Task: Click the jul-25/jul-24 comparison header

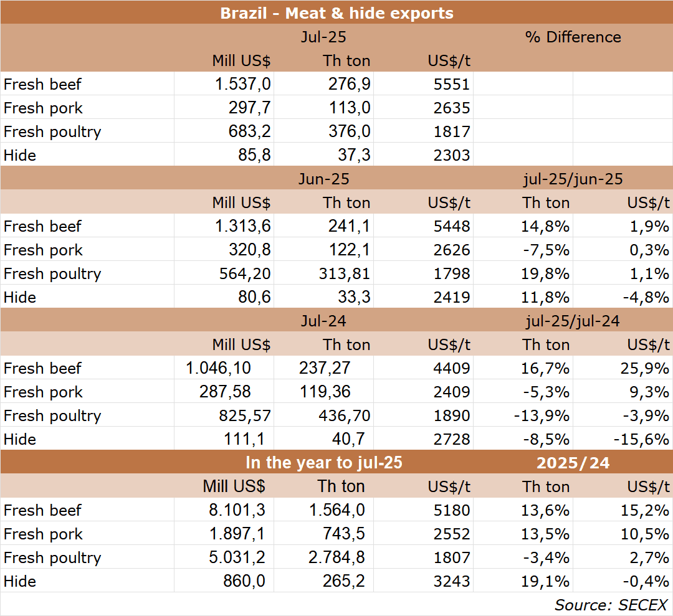Action: (x=573, y=321)
